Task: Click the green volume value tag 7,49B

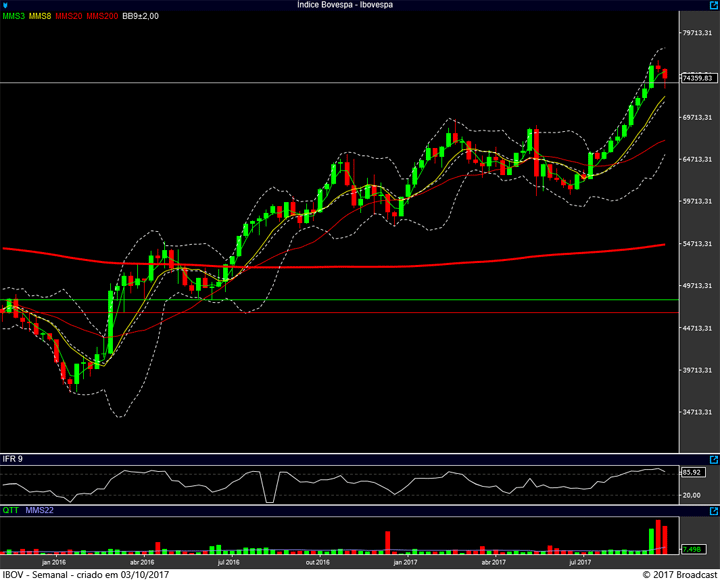Action: (690, 549)
